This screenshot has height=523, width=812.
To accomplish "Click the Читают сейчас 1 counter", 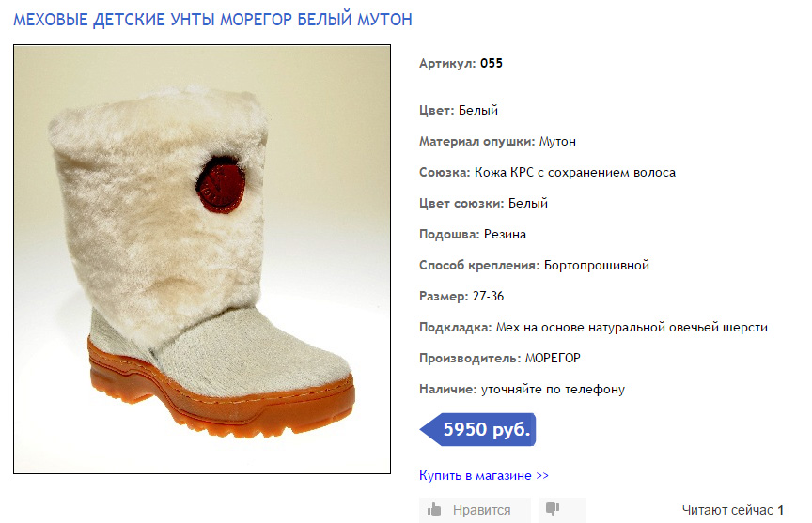I will click(733, 510).
